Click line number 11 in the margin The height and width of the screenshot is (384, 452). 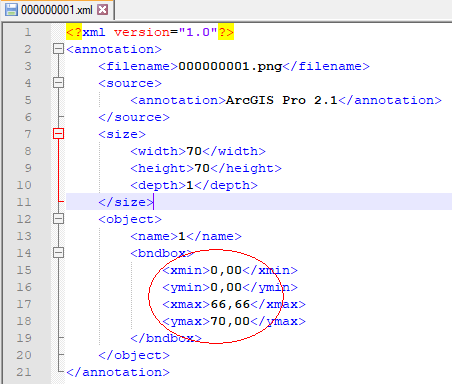pyautogui.click(x=24, y=202)
